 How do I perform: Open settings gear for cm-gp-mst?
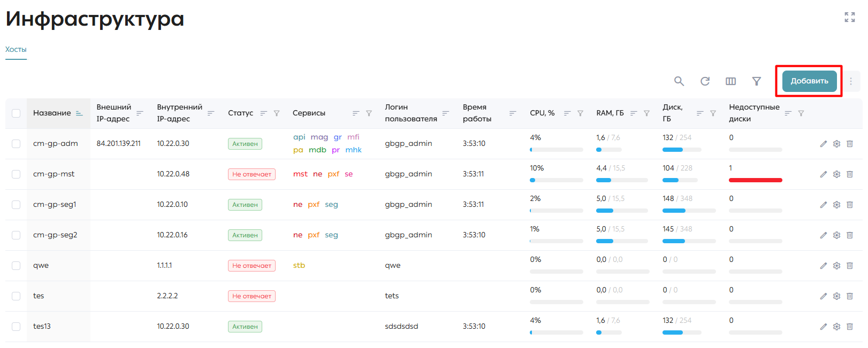pyautogui.click(x=836, y=174)
